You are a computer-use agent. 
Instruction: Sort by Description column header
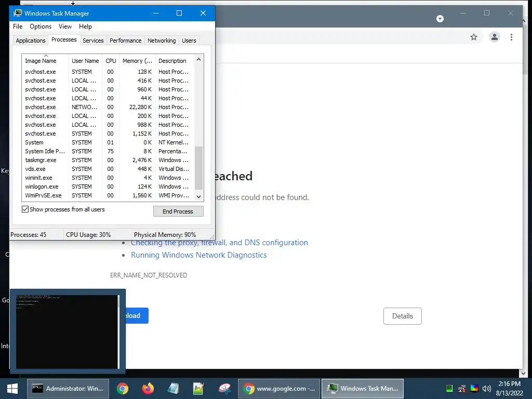click(175, 61)
